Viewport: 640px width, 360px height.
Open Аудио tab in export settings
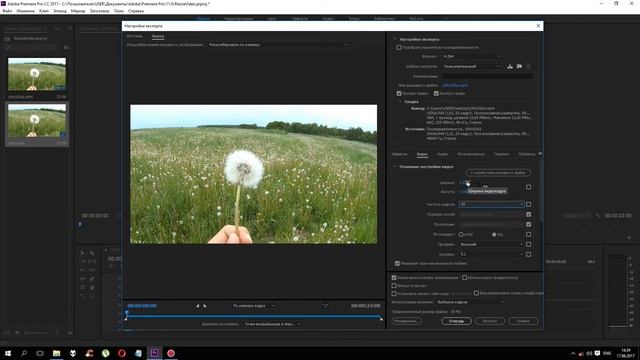tap(442, 154)
